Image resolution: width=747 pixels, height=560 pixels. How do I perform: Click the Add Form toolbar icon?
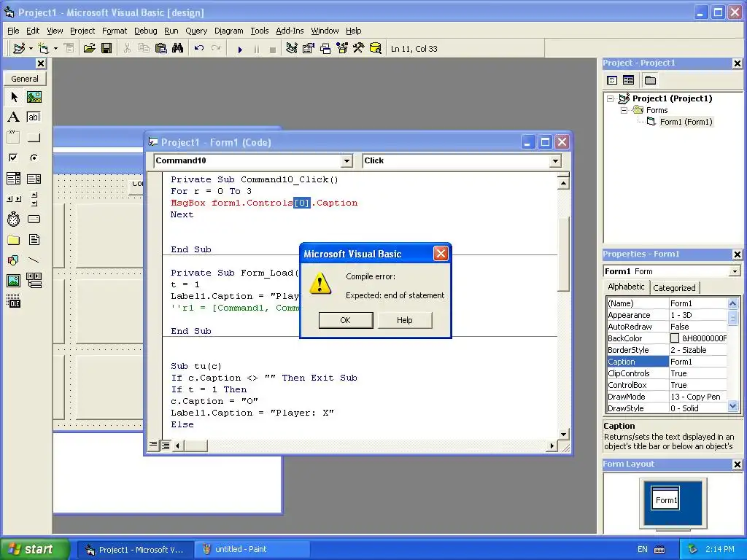pos(44,48)
